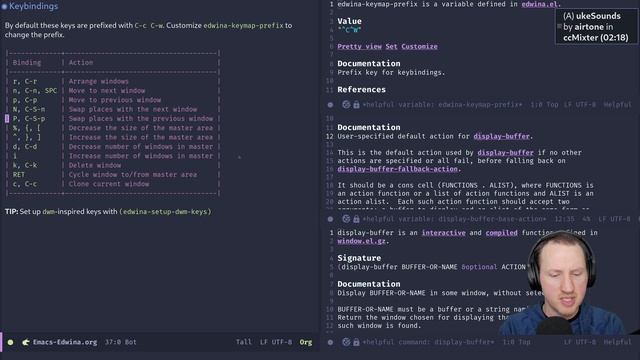Click the state dot in the edwina-keymap-prefix modeline
This screenshot has height=360, width=640.
330,105
